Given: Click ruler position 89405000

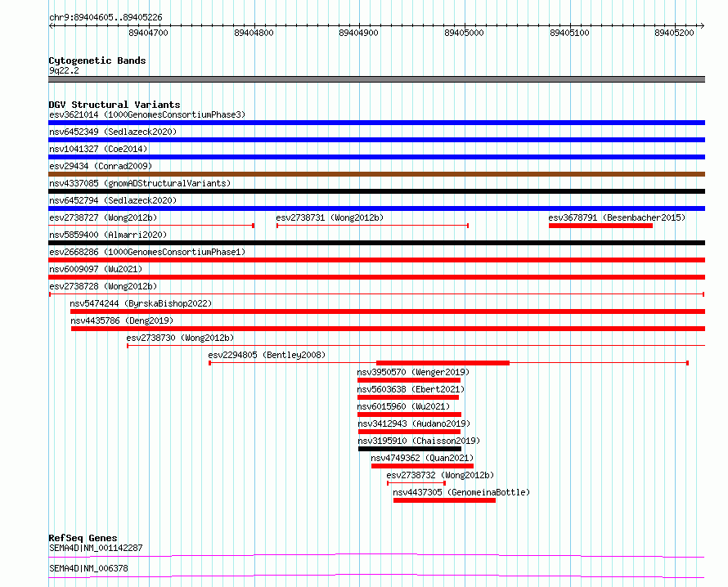Looking at the screenshot, I should tap(465, 33).
